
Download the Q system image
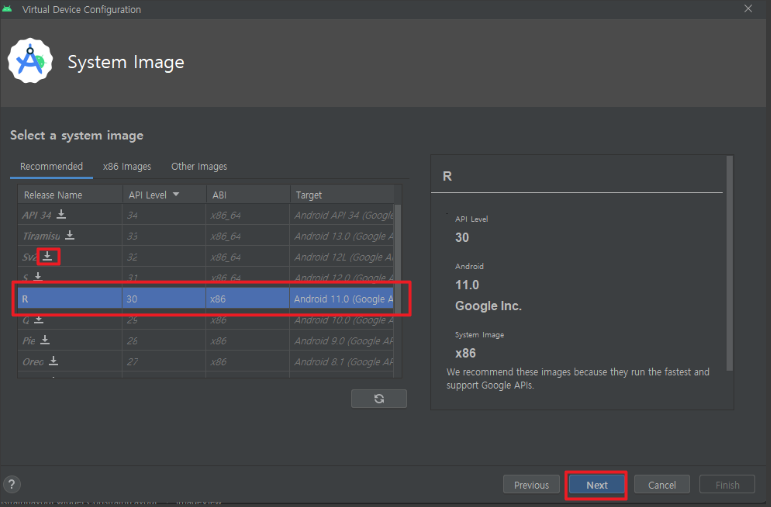point(39,319)
